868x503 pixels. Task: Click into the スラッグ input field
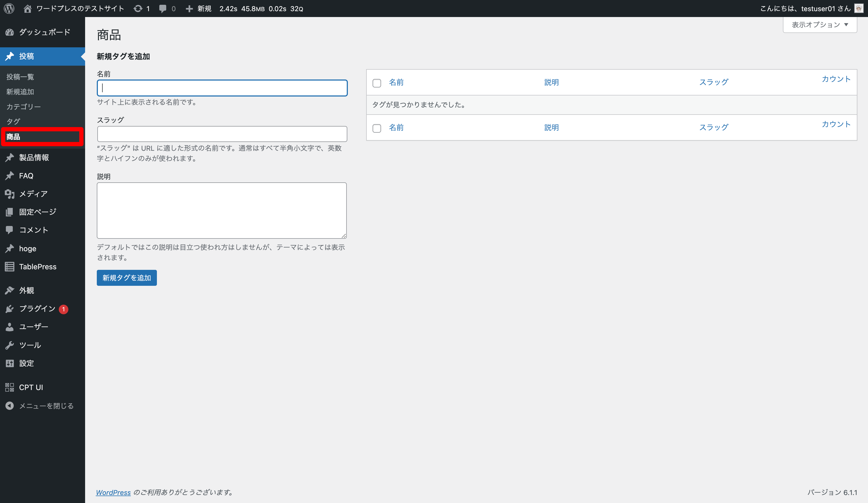tap(222, 134)
